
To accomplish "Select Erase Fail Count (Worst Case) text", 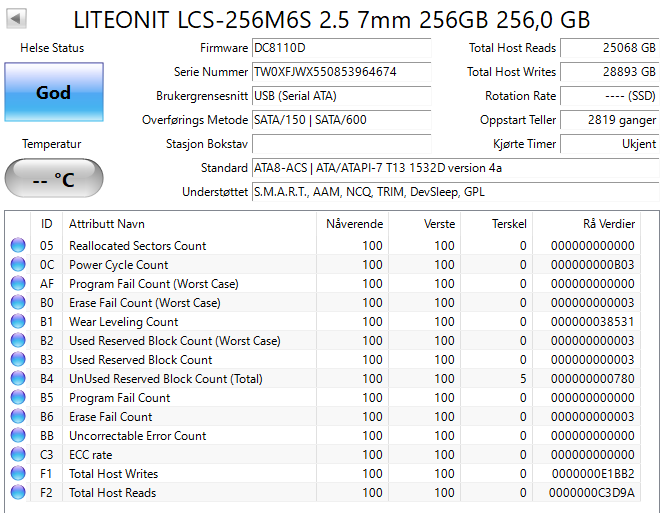I will pyautogui.click(x=145, y=303).
